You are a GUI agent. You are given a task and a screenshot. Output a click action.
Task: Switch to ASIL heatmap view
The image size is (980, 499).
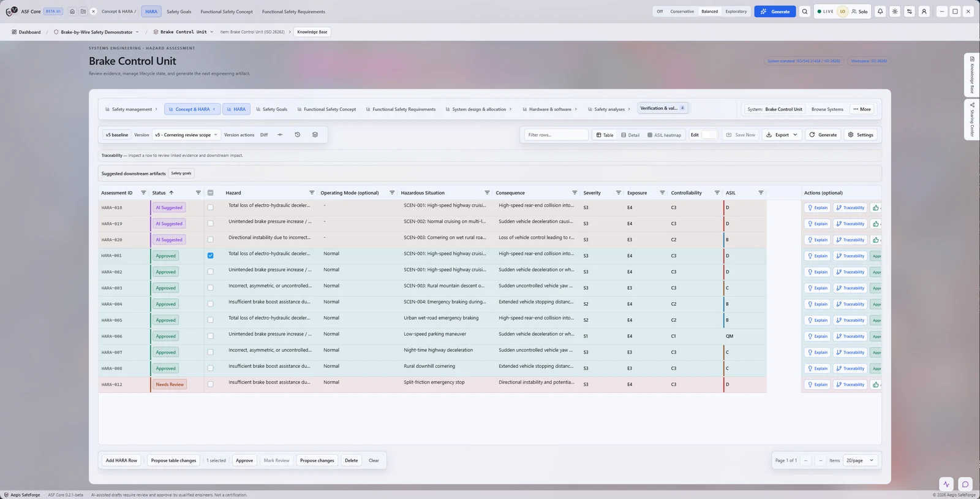click(x=664, y=135)
